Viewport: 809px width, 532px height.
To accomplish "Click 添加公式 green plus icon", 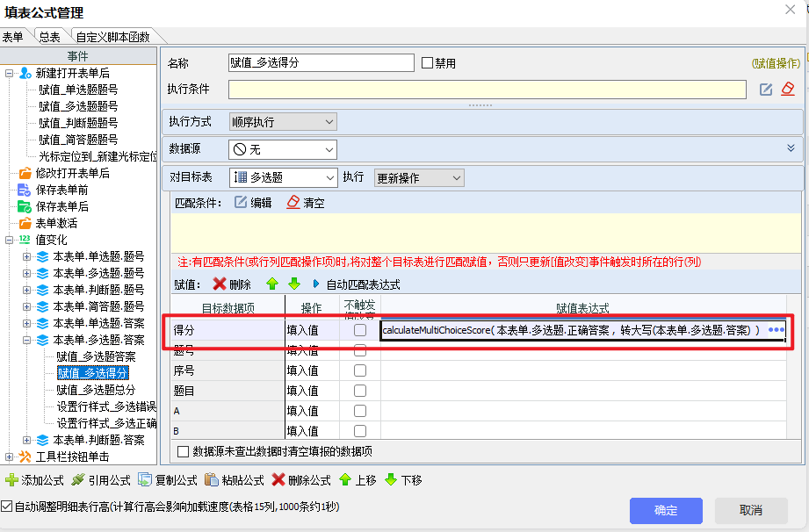I will point(11,480).
